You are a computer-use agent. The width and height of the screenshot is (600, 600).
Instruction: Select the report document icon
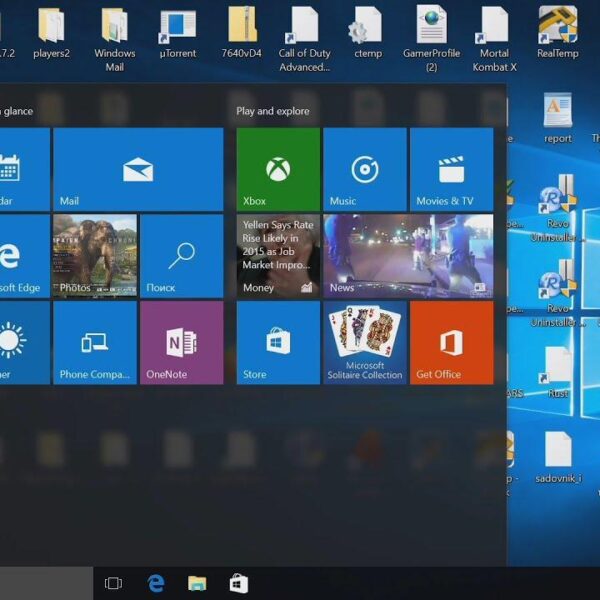click(x=558, y=117)
